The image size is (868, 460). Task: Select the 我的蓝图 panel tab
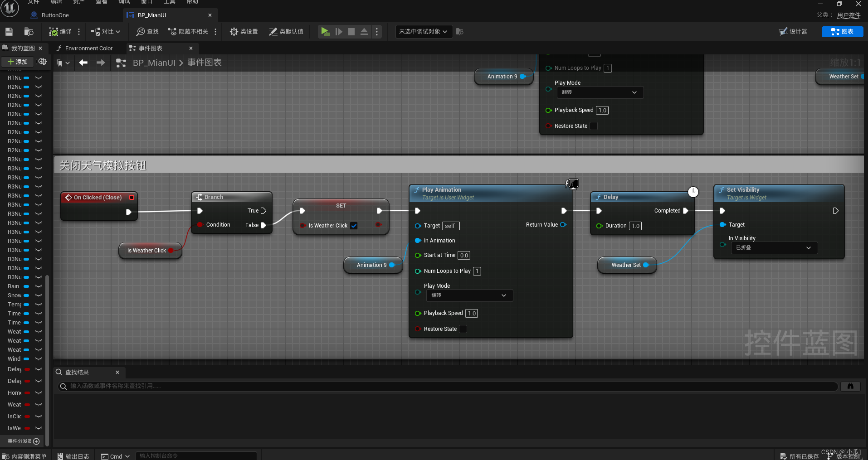(23, 48)
